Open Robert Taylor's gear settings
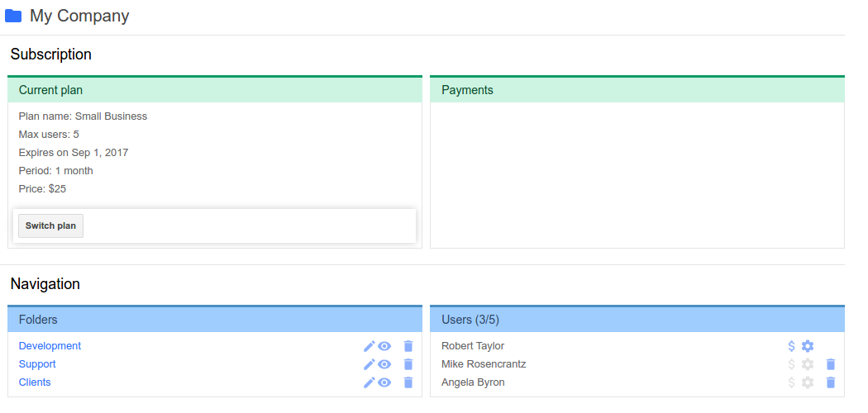 pyautogui.click(x=808, y=346)
